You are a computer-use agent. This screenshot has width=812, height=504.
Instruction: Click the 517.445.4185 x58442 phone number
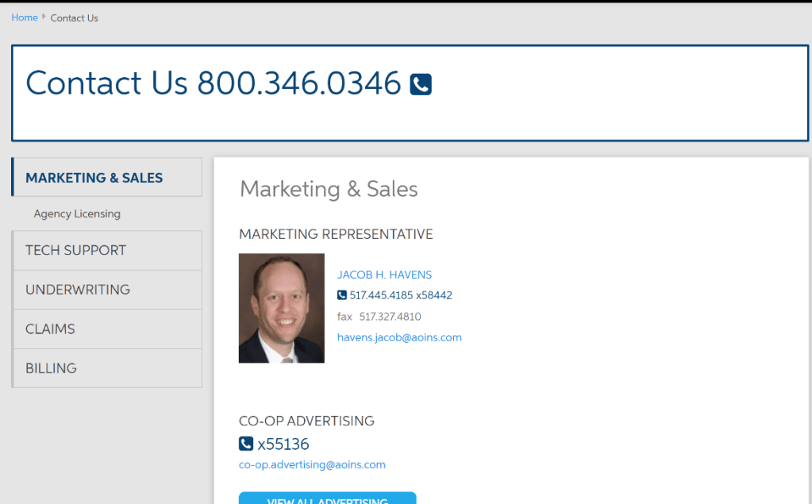coord(401,295)
